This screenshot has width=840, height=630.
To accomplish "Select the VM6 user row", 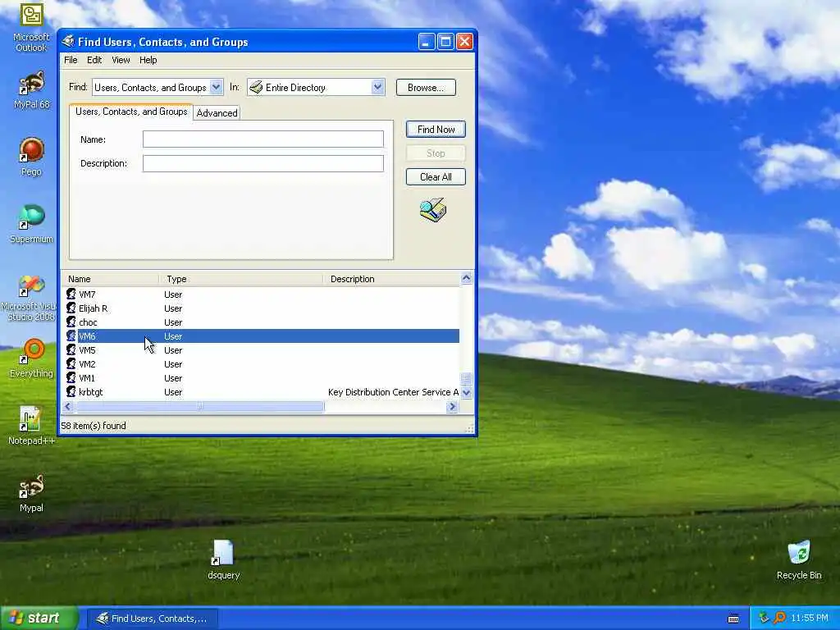I will coord(261,336).
